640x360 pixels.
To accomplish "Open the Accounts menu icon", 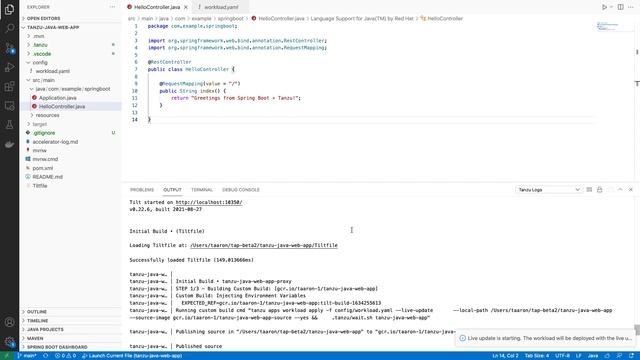I will (x=9, y=322).
